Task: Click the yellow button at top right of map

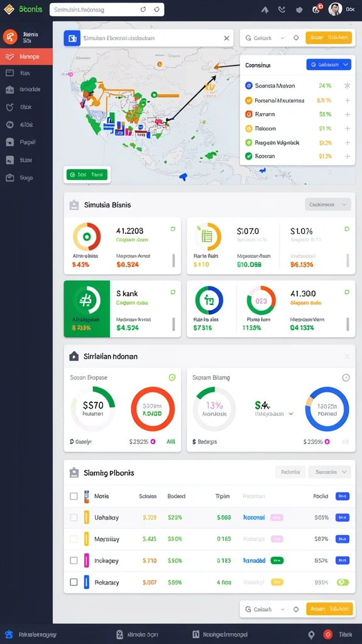Action: pos(329,38)
